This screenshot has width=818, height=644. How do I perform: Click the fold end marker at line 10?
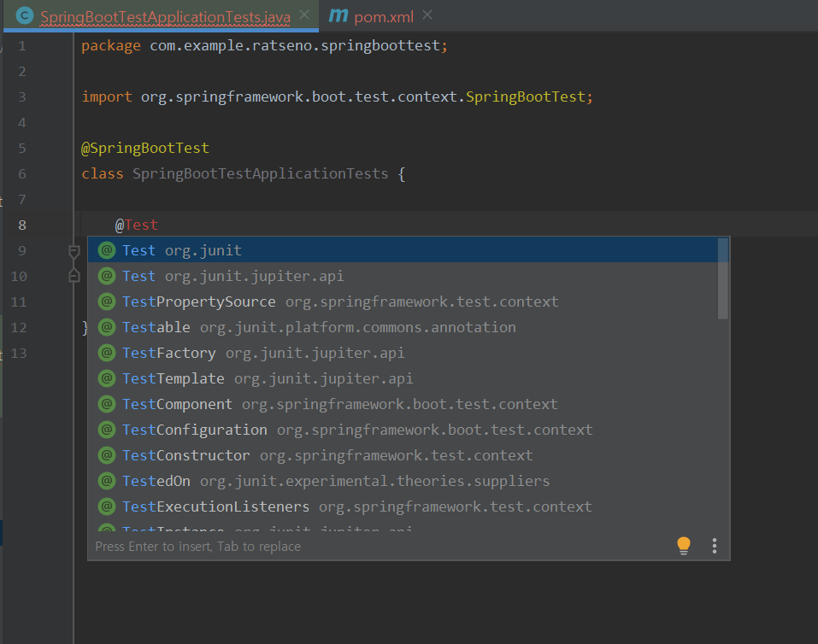(x=74, y=276)
